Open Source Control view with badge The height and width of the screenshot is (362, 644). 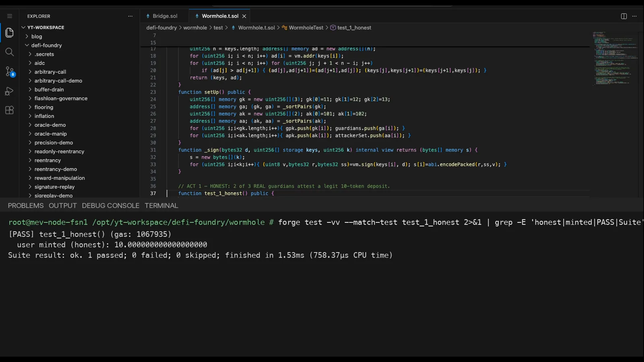point(10,72)
